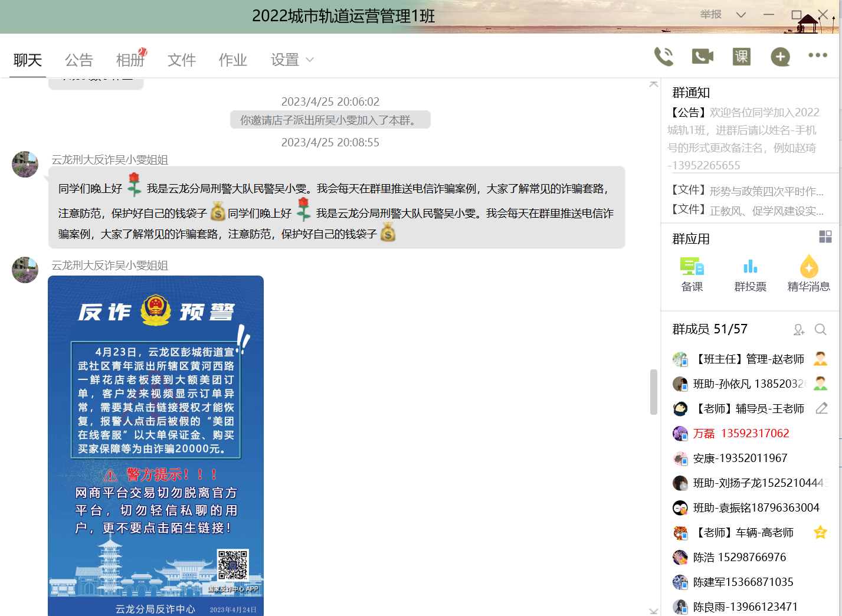Expand the dropdown arrow beside 举报
The width and height of the screenshot is (842, 616).
[x=741, y=15]
